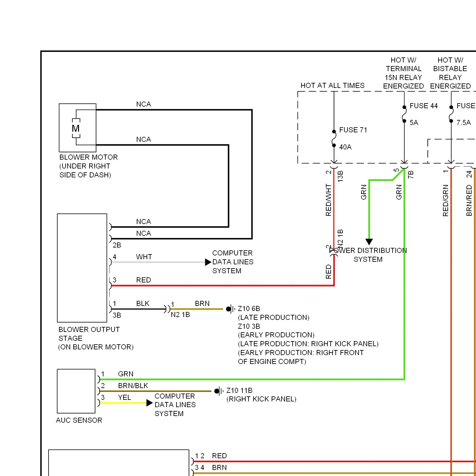This screenshot has height=476, width=476.
Task: Select the 'HOT AT ALL TIMES' label
Action: (333, 86)
